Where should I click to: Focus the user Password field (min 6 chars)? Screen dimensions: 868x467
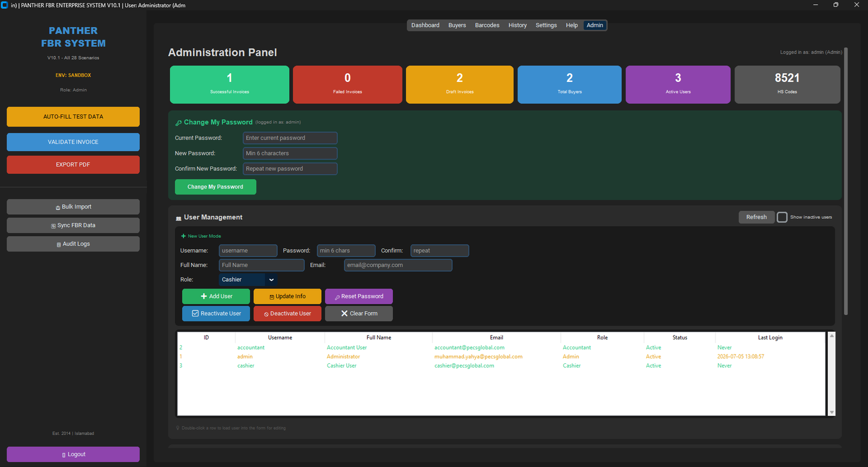[x=346, y=251]
